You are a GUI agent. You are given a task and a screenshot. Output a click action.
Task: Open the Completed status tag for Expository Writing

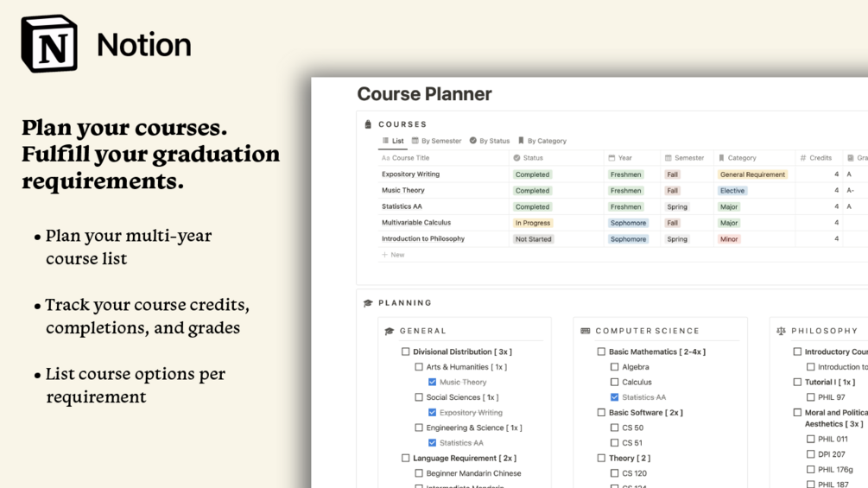point(533,174)
